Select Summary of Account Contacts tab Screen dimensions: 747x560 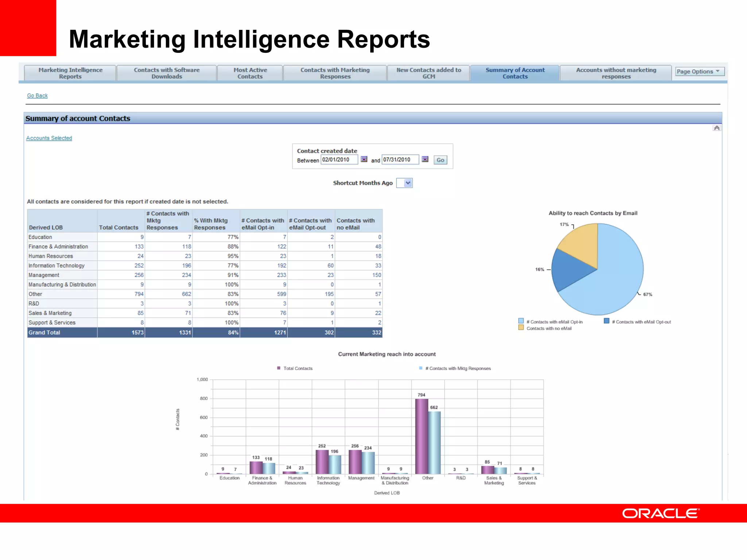tap(515, 73)
